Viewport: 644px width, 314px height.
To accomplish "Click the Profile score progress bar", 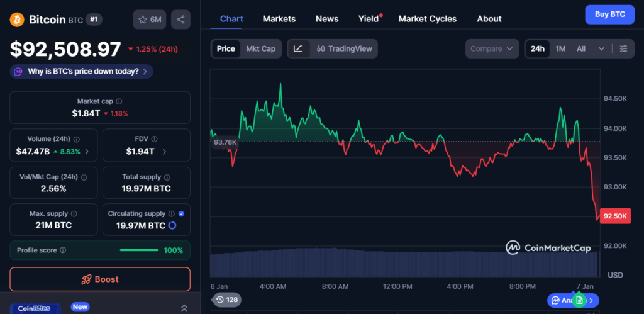I will 139,250.
